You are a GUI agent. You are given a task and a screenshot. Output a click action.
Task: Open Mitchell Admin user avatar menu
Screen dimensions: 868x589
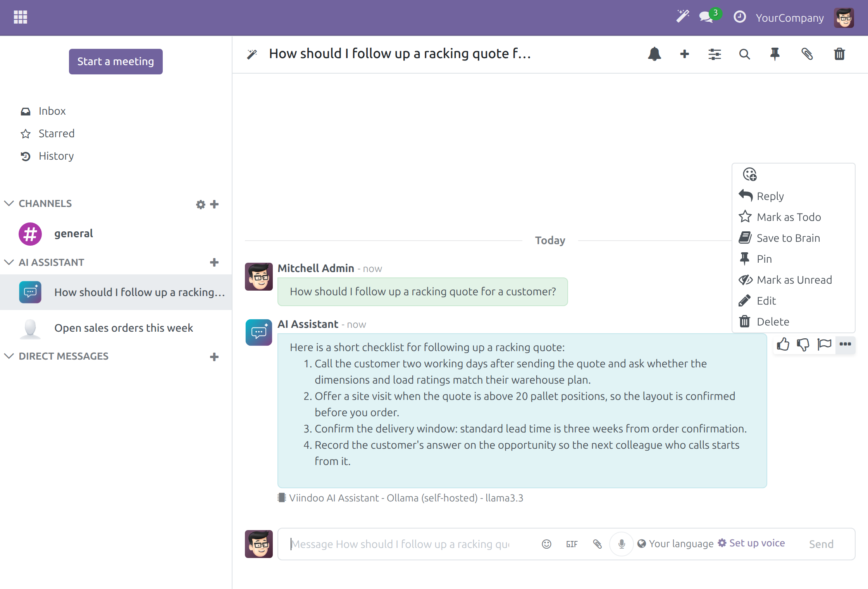pyautogui.click(x=844, y=18)
